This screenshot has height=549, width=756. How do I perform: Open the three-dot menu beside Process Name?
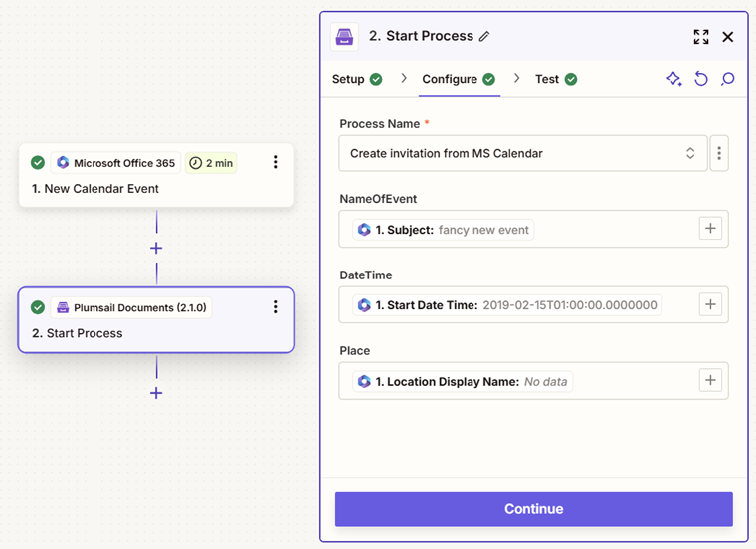(719, 153)
